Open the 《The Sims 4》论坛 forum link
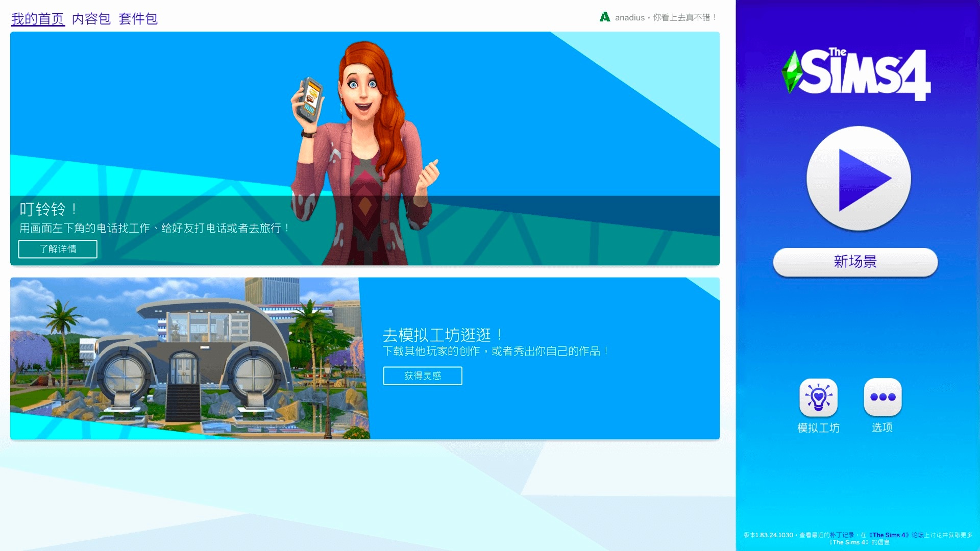Image resolution: width=980 pixels, height=551 pixels. tap(897, 535)
